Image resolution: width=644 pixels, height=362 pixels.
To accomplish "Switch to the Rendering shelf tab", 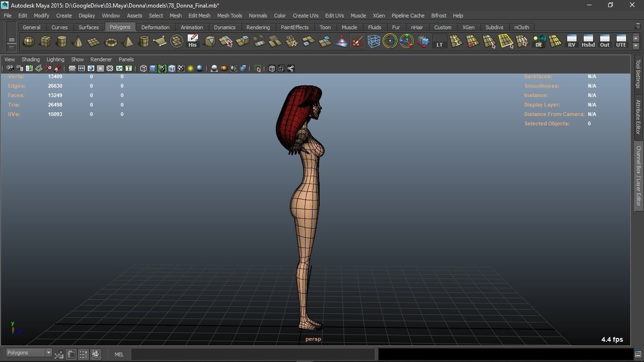I will 258,27.
